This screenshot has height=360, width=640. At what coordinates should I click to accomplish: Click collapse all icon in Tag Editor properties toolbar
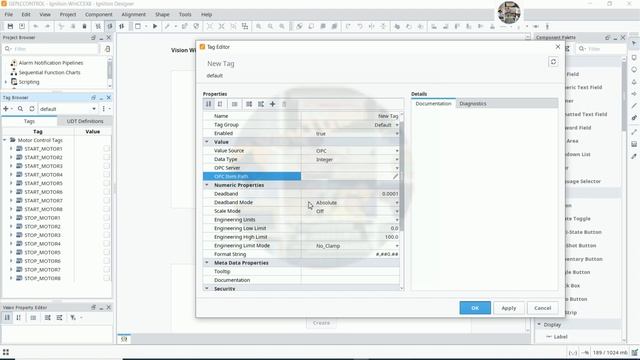pyautogui.click(x=260, y=104)
